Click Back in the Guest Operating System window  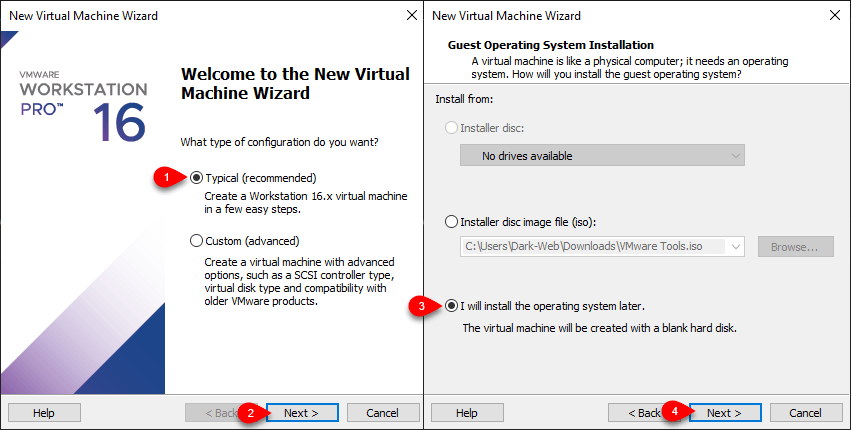pos(645,413)
